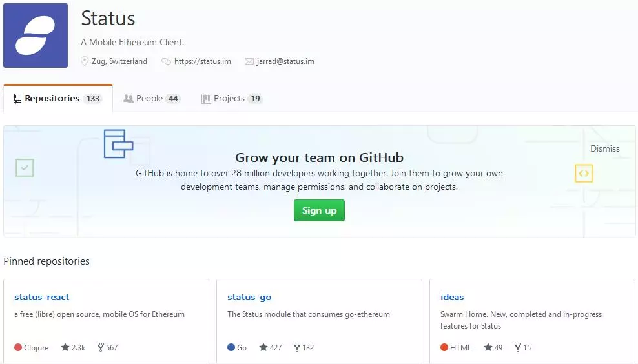
Task: Click the link icon beside https://status.im
Action: pyautogui.click(x=166, y=61)
